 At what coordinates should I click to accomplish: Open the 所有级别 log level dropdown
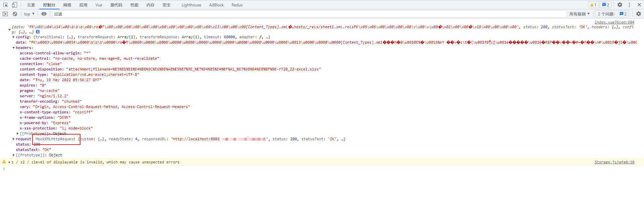pyautogui.click(x=580, y=14)
